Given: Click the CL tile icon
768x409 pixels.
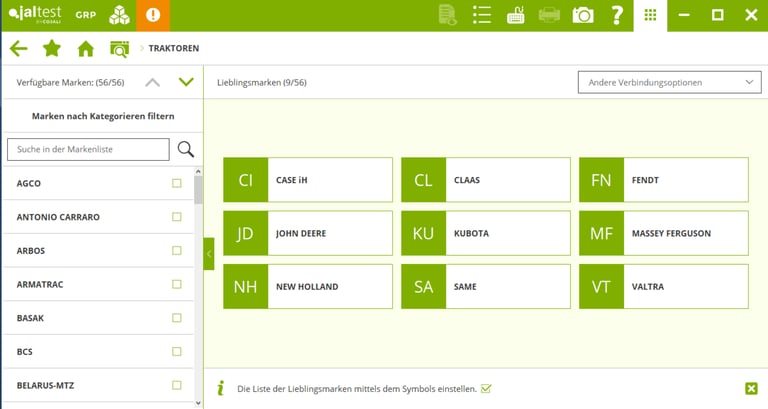Looking at the screenshot, I should (x=424, y=180).
